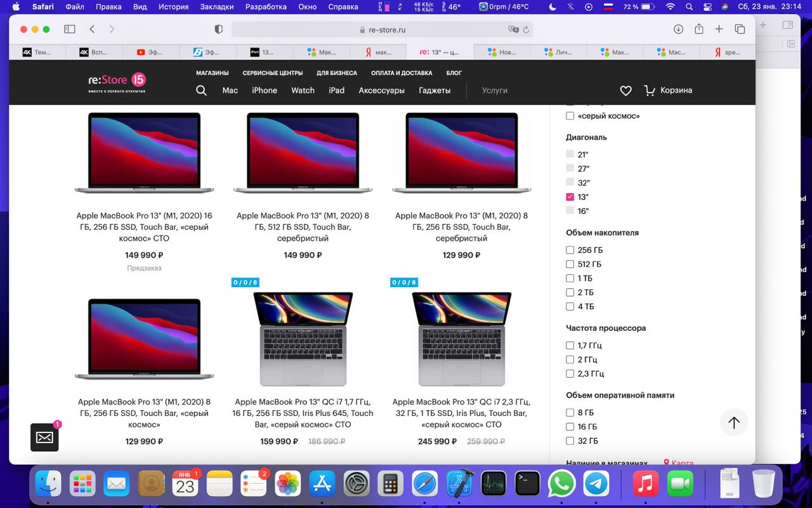Open a new tab with plus icon

click(x=719, y=29)
